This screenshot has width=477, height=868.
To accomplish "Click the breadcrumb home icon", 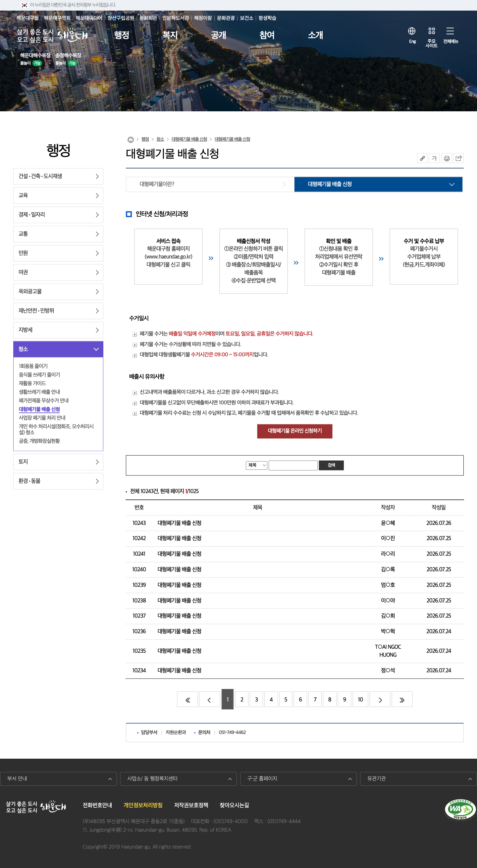I will click(131, 139).
